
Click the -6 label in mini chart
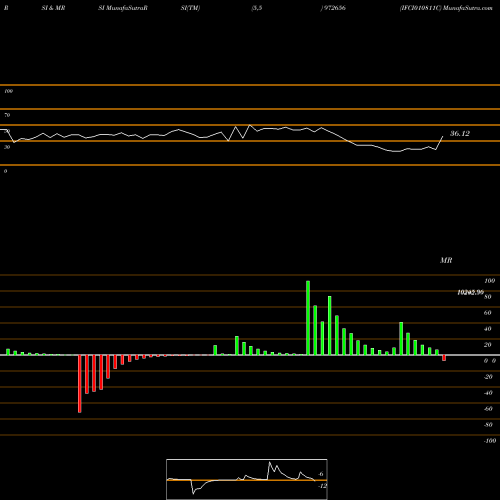pyautogui.click(x=320, y=474)
